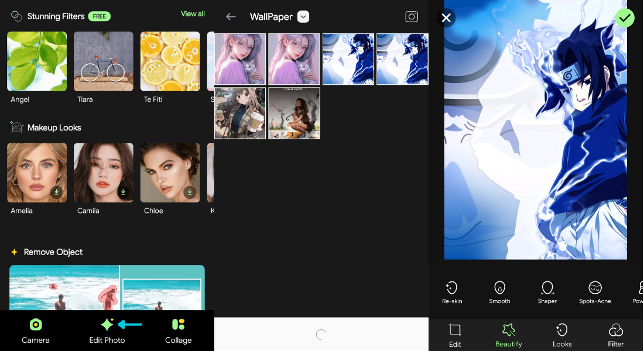Screen dimensions: 644x351
Task: Select the Re-skin beautify tool
Action: point(452,292)
